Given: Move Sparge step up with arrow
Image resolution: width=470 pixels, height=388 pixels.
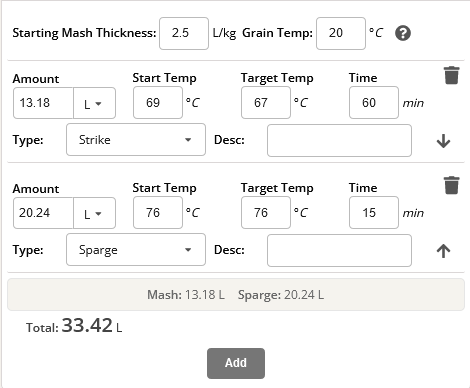Looking at the screenshot, I should click(443, 251).
